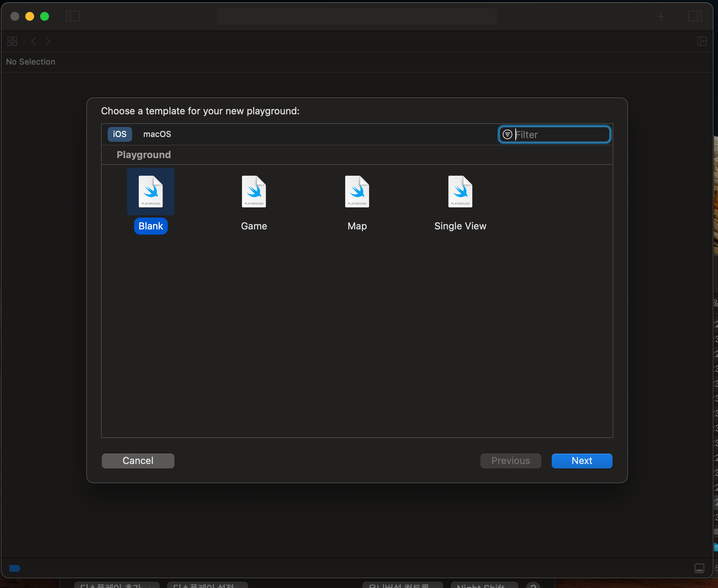The image size is (718, 588).
Task: Focus the Filter text field
Action: click(555, 134)
